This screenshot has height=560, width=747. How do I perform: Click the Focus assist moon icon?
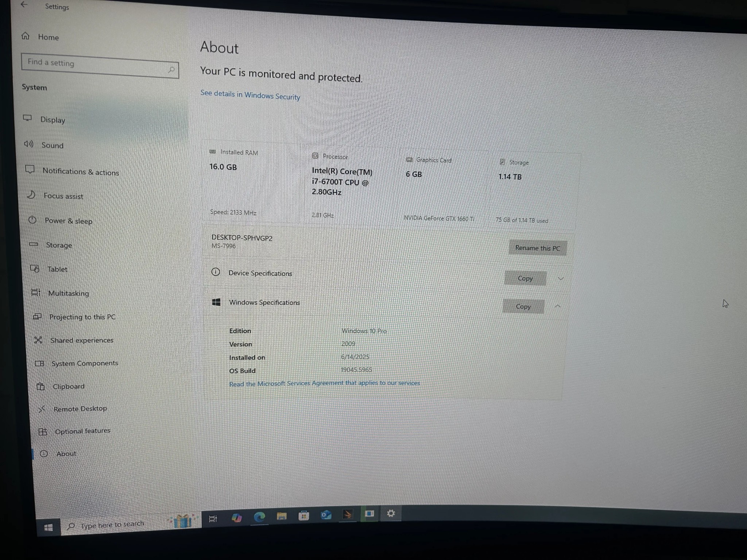click(x=31, y=195)
